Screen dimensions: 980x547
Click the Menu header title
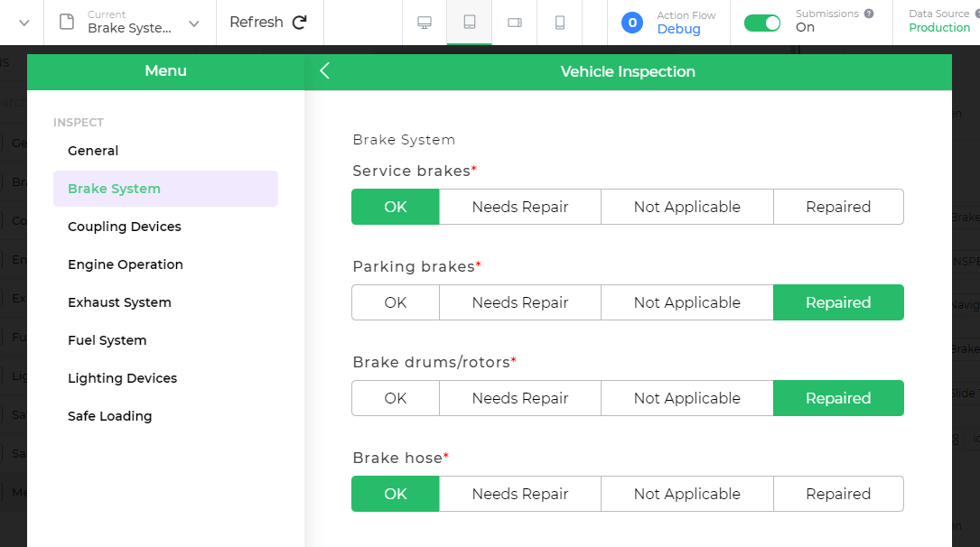tap(165, 70)
